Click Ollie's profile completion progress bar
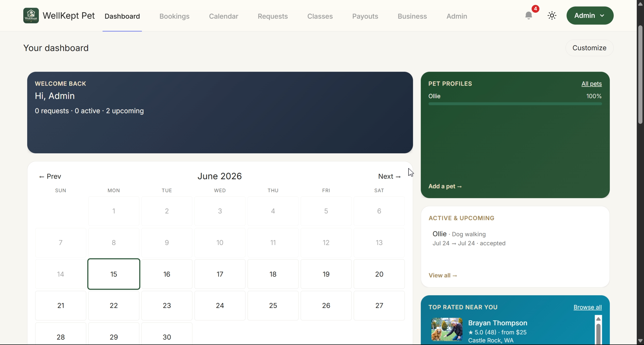This screenshot has height=345, width=644. (x=515, y=104)
